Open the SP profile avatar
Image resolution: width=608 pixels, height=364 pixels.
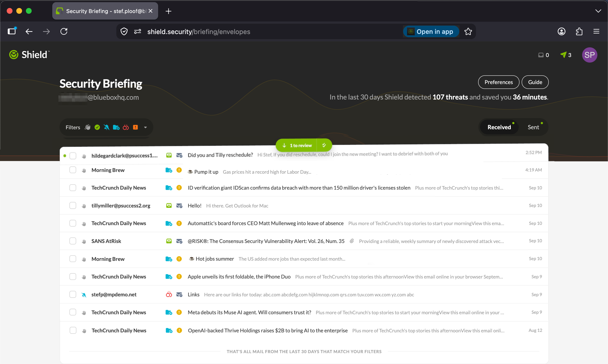click(x=589, y=55)
